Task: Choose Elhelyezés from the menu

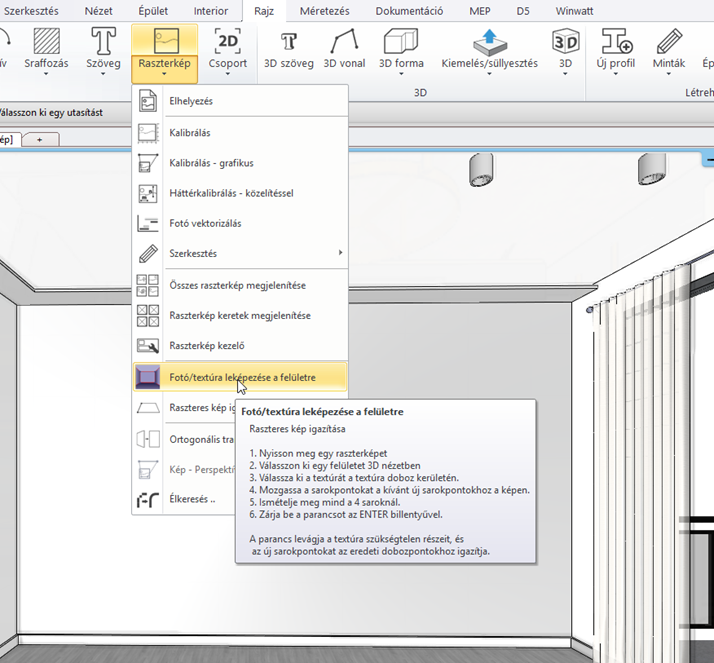Action: 191,101
